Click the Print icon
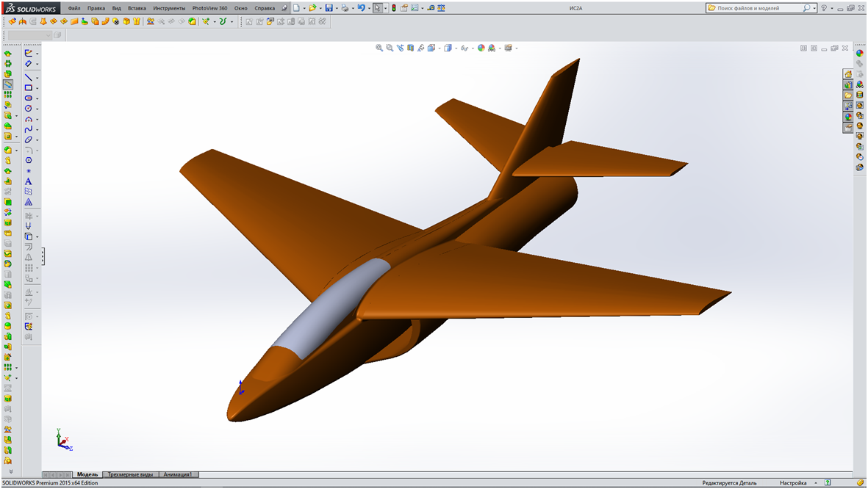 345,8
